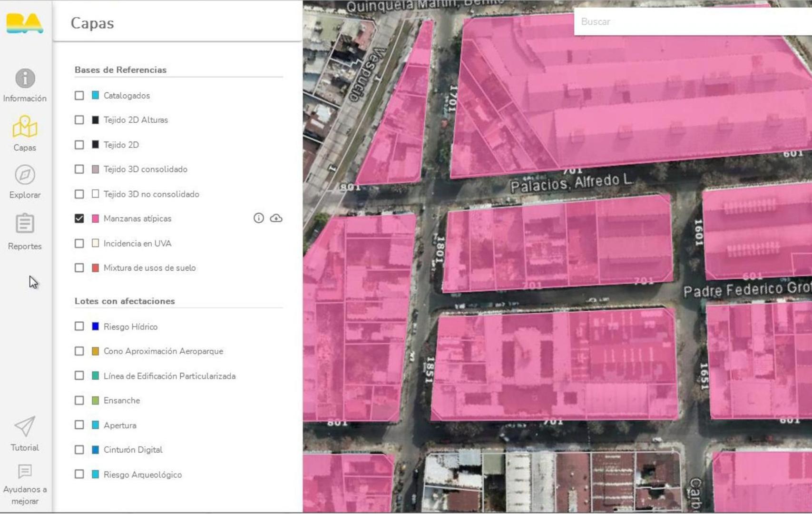Open the Información panel icon
Image resolution: width=812 pixels, height=514 pixels.
(25, 79)
